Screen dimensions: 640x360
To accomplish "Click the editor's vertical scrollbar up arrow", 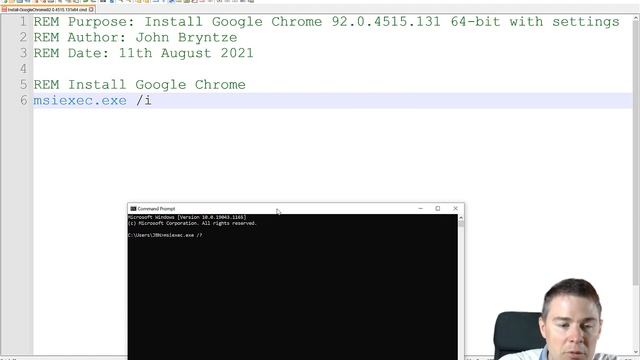I will pos(636,18).
